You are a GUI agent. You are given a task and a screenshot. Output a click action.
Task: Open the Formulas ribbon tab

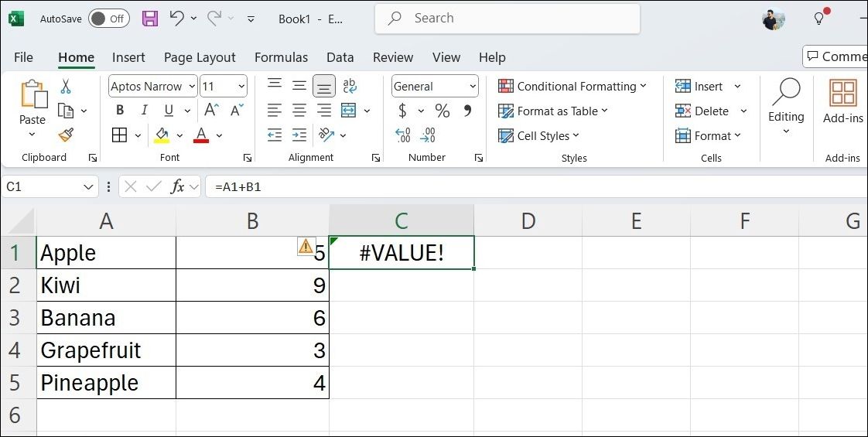point(281,57)
